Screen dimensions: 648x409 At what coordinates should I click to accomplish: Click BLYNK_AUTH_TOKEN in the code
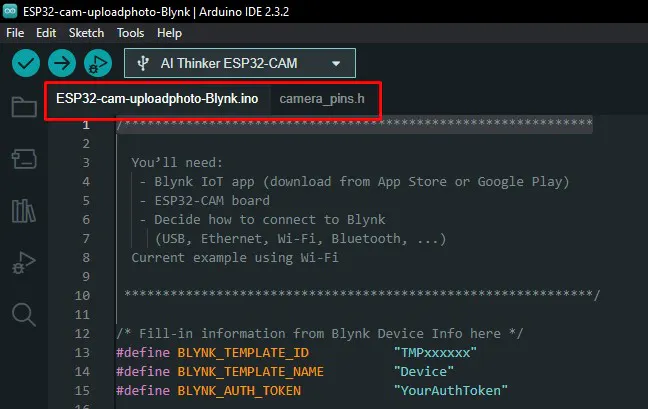239,390
